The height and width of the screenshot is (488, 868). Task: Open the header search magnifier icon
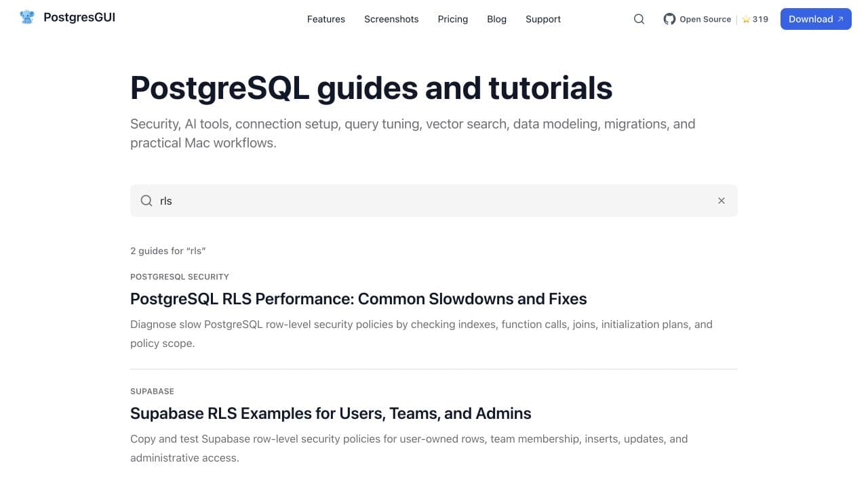pyautogui.click(x=639, y=19)
